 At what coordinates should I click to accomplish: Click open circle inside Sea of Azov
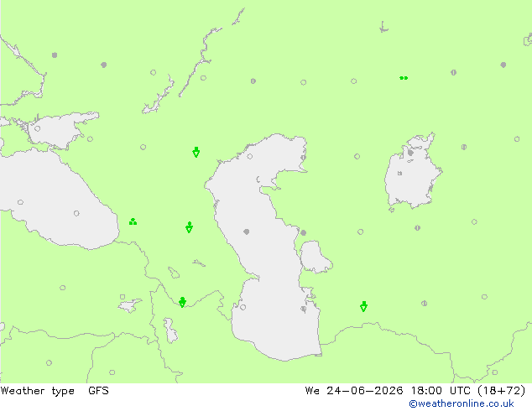click(x=37, y=128)
